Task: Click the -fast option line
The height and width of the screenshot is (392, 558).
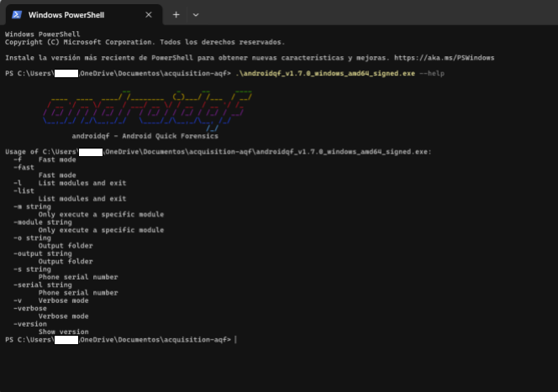Action: (24, 167)
